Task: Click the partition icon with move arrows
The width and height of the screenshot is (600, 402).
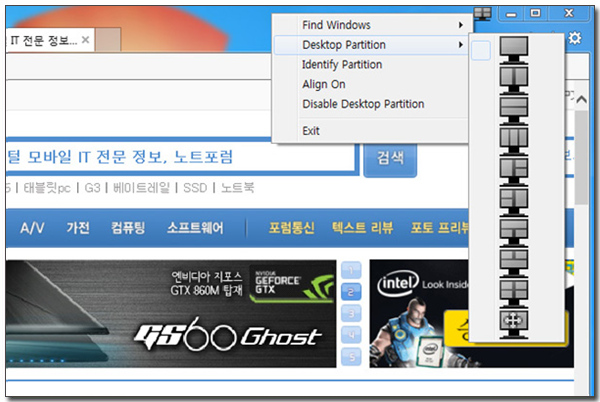Action: coord(513,320)
